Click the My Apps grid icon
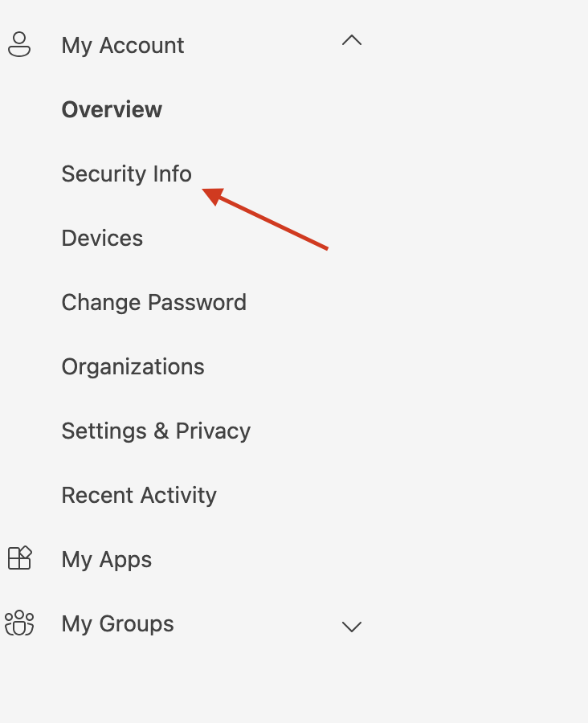This screenshot has width=588, height=723. 19,558
